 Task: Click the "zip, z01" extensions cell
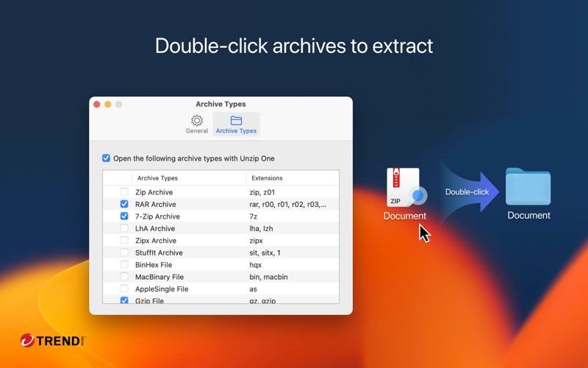(262, 192)
